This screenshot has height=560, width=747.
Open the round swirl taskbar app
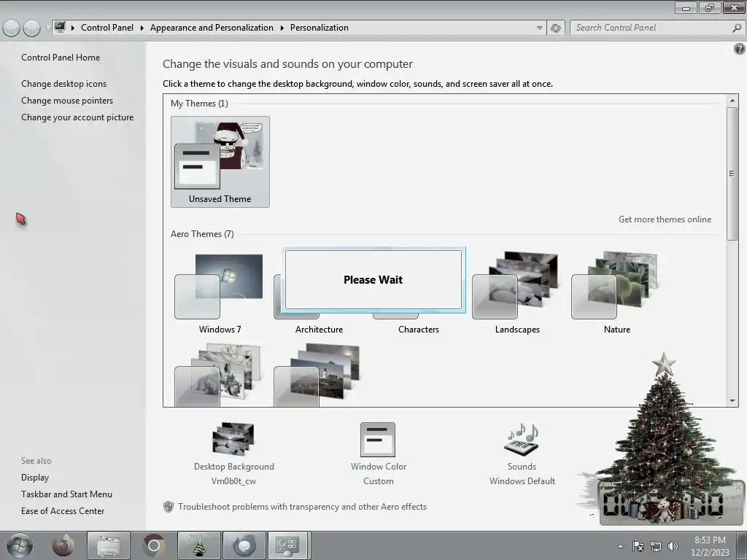[244, 545]
